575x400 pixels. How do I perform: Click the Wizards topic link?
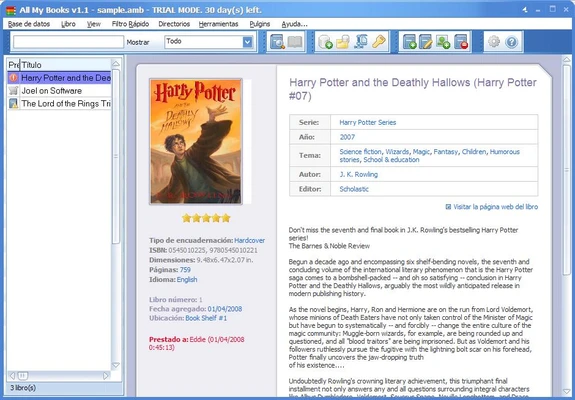(397, 152)
